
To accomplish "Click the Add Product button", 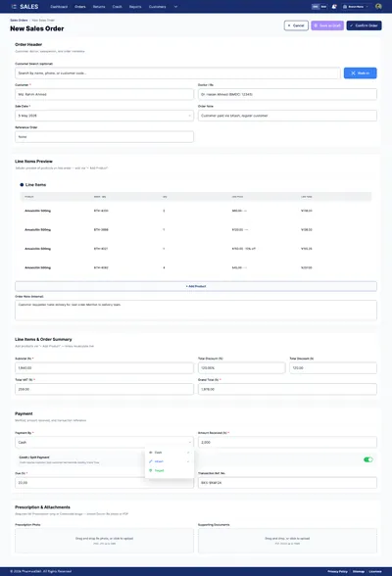I will point(196,286).
